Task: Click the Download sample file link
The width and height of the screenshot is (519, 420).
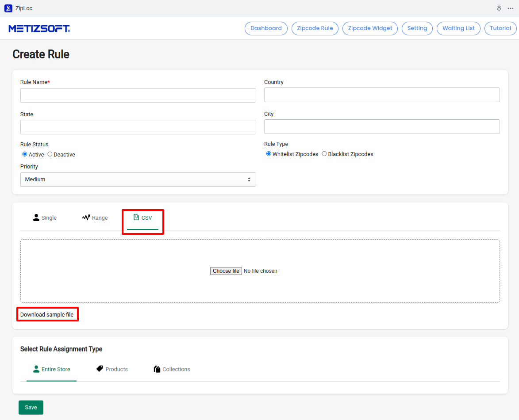Action: pos(47,314)
